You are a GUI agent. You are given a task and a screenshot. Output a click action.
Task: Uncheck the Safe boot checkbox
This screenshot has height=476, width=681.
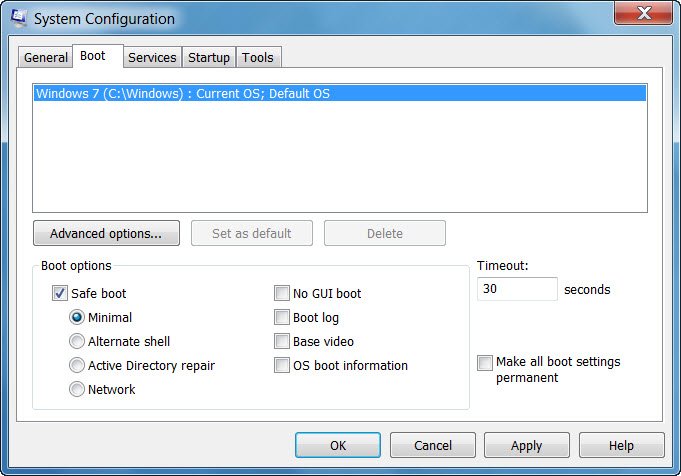(59, 294)
